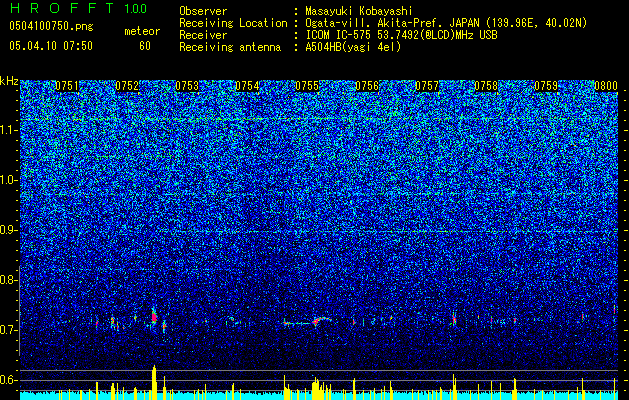Click the 1.0 frequency axis label
This screenshot has height=400, width=629.
click(x=9, y=180)
